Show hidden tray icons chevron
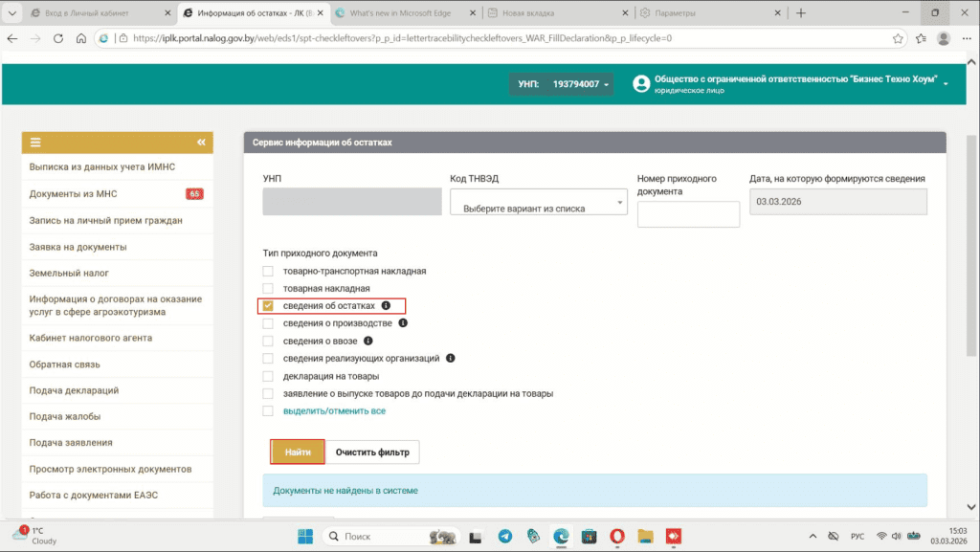Image resolution: width=980 pixels, height=552 pixels. 813,537
